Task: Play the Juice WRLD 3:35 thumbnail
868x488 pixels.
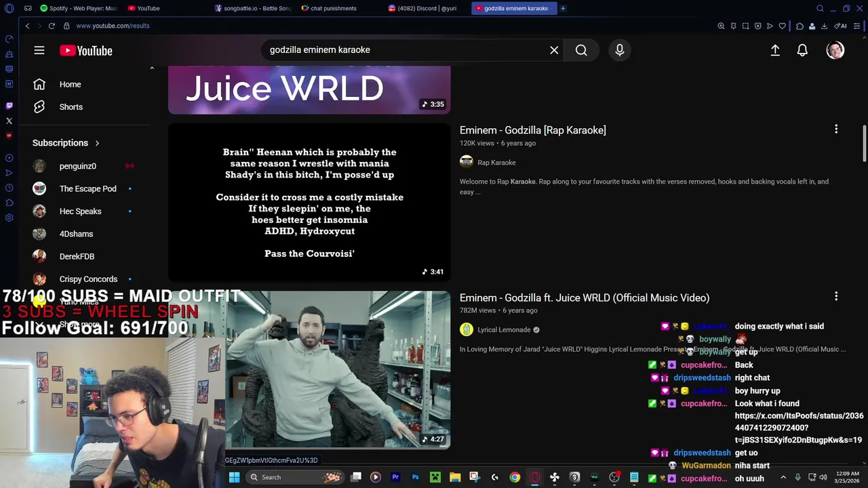Action: [x=309, y=89]
